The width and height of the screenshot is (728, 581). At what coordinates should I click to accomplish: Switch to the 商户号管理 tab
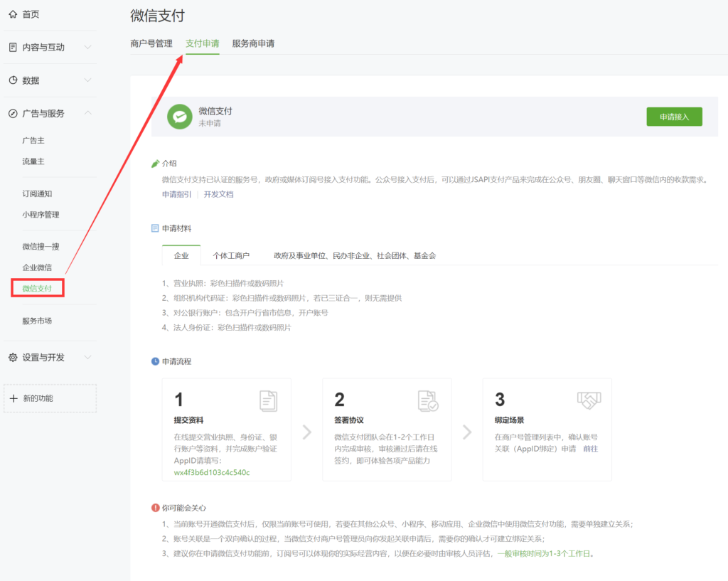coord(151,43)
